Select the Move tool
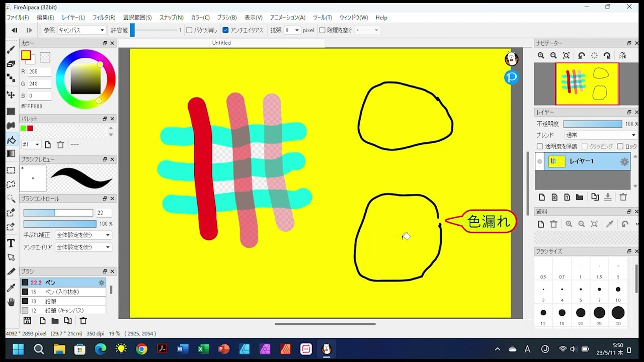Image resolution: width=644 pixels, height=362 pixels. 11,95
